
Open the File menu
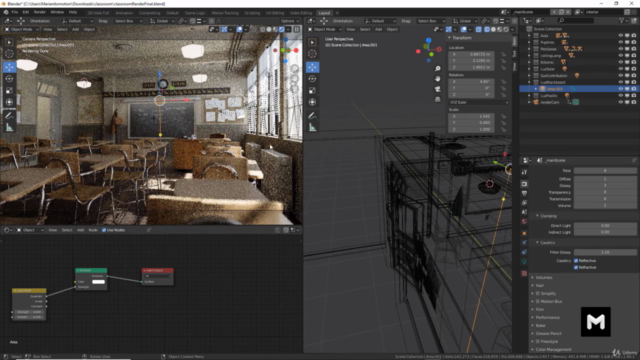15,12
